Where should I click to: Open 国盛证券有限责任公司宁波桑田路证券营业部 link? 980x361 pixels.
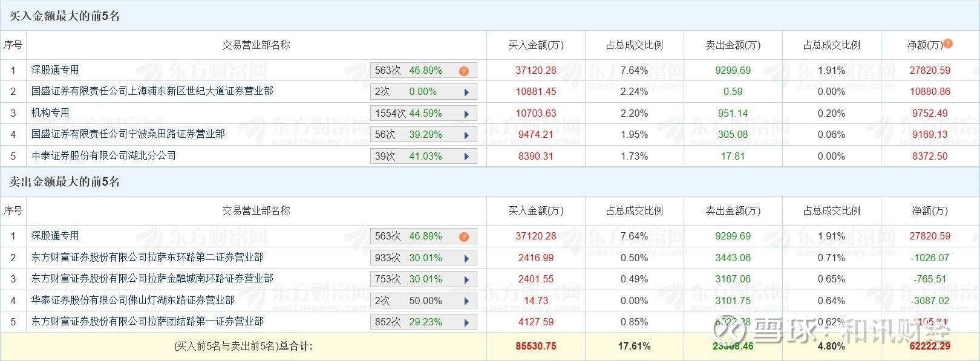(x=128, y=134)
